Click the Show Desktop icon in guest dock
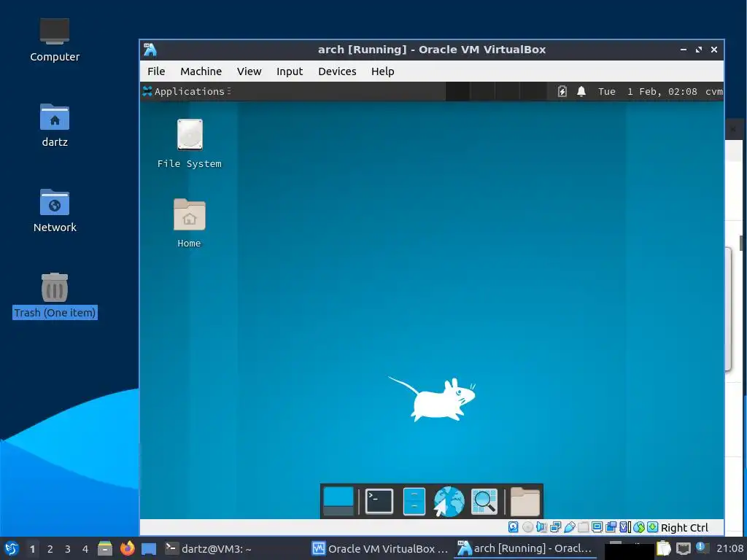The image size is (747, 560). [338, 502]
